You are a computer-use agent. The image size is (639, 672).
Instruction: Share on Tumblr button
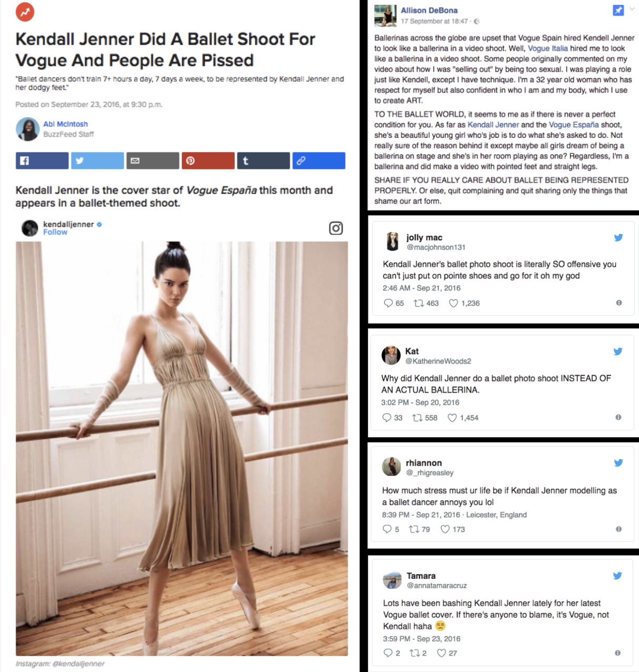click(x=263, y=161)
